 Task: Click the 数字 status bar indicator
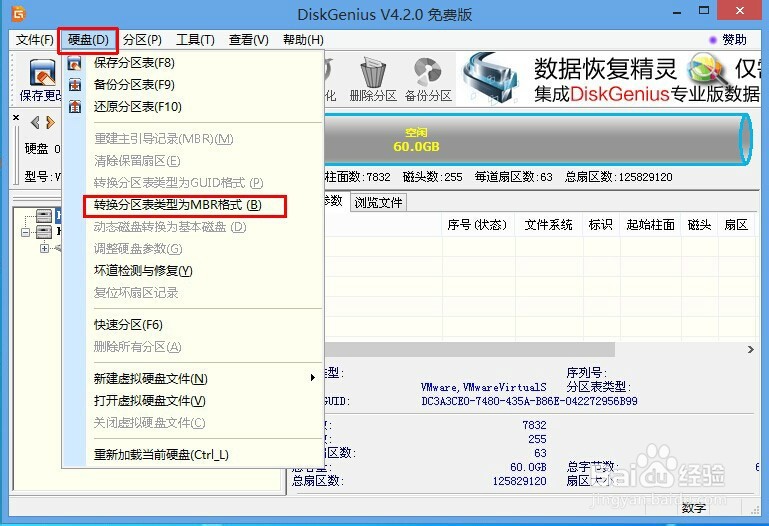click(x=693, y=508)
